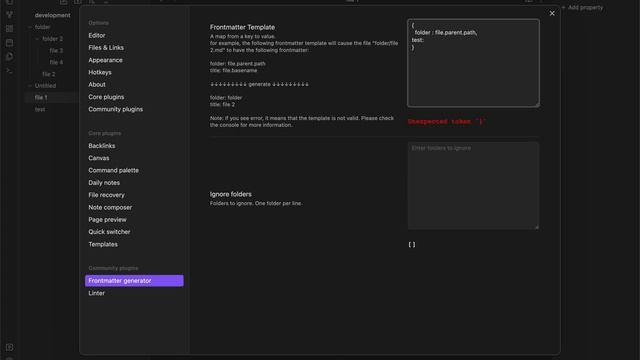Image resolution: width=640 pixels, height=360 pixels.
Task: Open daily note calendar icon in ribbon
Action: (9, 42)
